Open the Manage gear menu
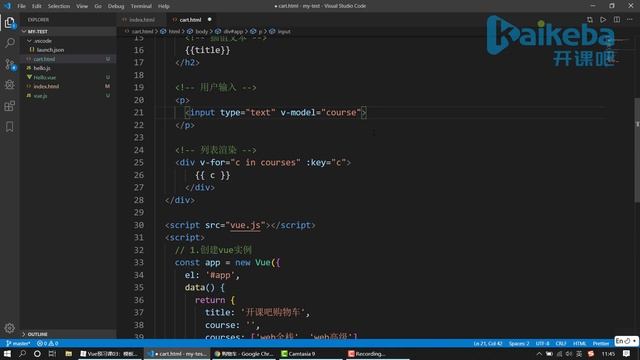The width and height of the screenshot is (640, 360). [x=10, y=328]
